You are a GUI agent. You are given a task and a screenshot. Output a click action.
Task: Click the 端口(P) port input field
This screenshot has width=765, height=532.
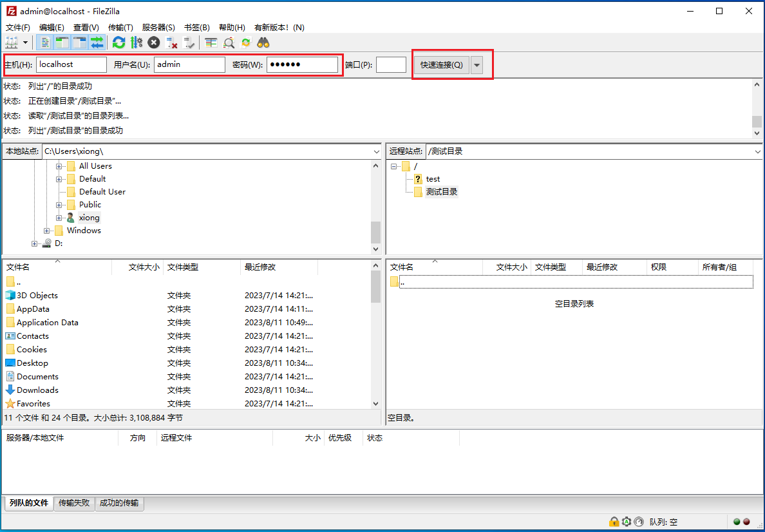[x=391, y=65]
